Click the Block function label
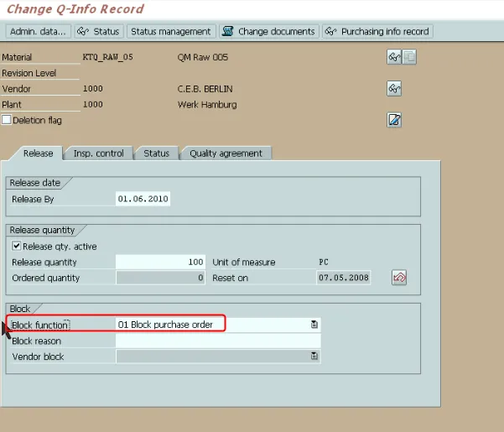504x432 pixels. pyautogui.click(x=39, y=325)
